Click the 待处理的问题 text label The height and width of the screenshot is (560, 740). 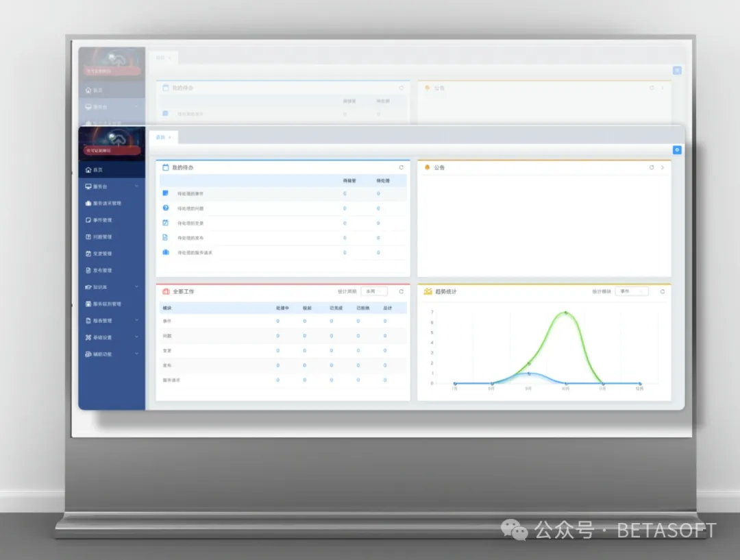pos(190,208)
